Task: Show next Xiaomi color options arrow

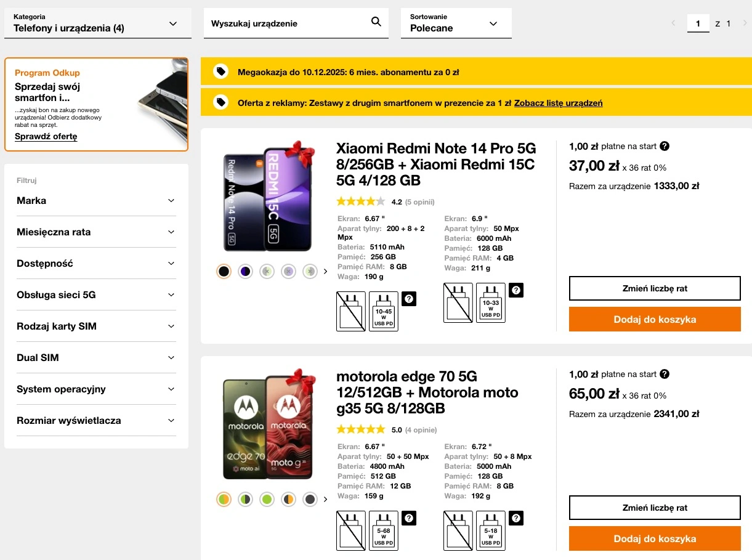Action: [326, 271]
